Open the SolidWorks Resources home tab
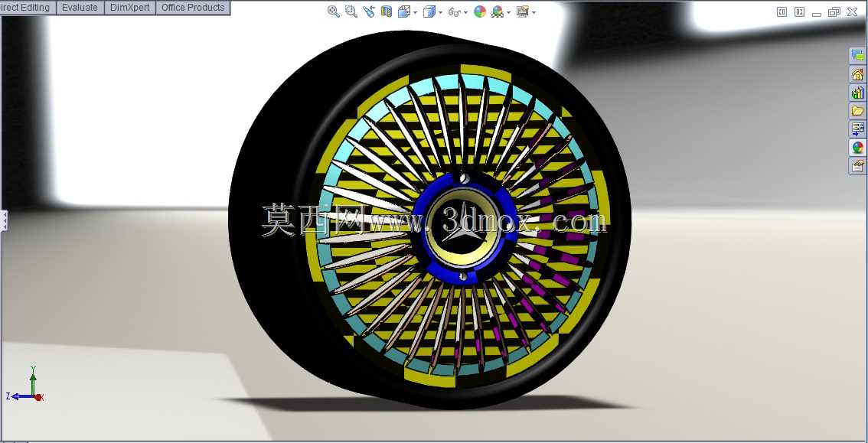This screenshot has width=868, height=443. (857, 74)
